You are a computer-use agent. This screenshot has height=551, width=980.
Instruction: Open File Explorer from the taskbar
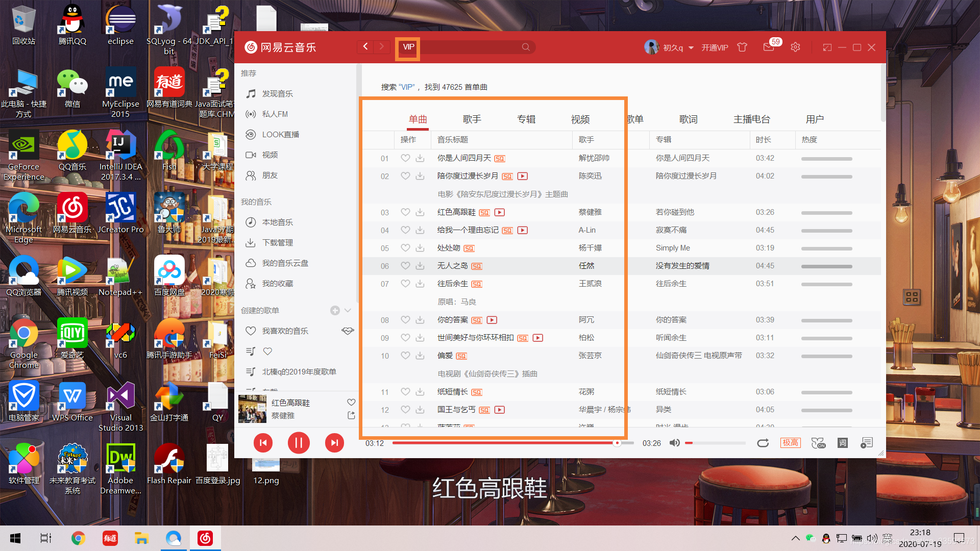click(x=141, y=538)
